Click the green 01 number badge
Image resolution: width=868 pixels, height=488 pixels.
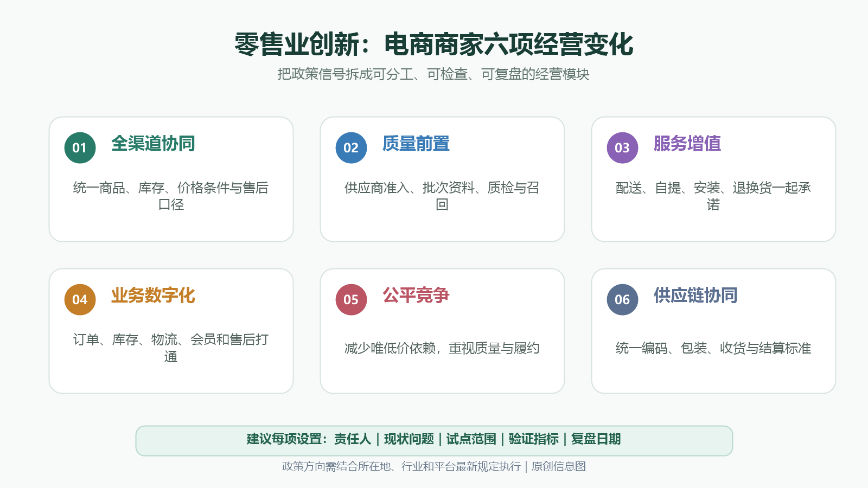(x=80, y=147)
